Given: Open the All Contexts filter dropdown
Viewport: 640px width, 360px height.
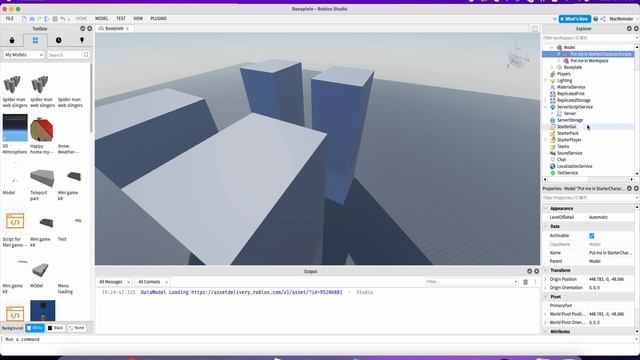Looking at the screenshot, I should 152,282.
